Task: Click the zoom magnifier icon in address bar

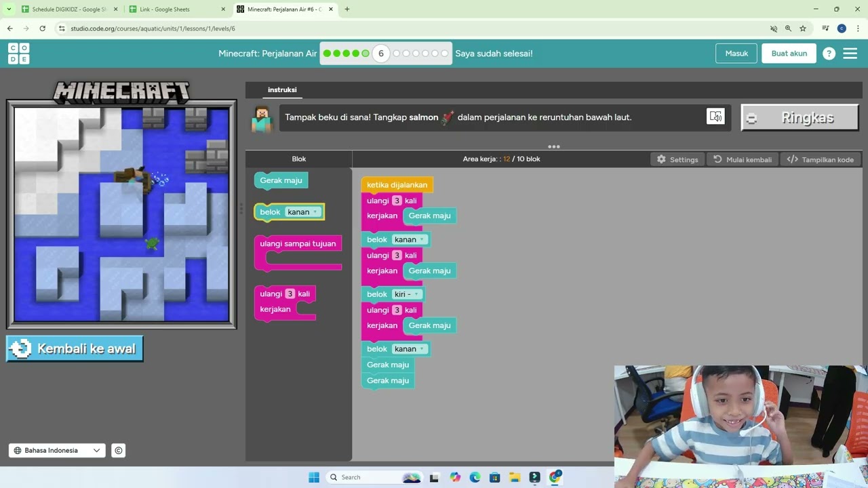Action: point(788,28)
